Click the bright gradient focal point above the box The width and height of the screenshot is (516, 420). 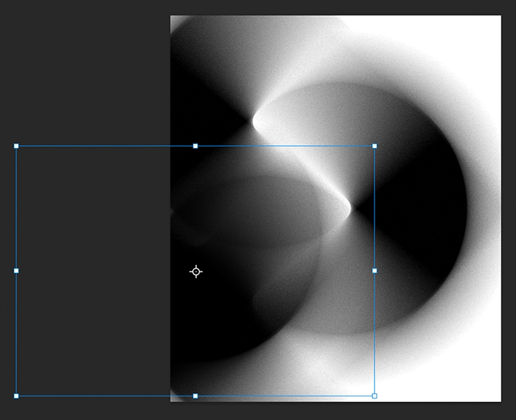pyautogui.click(x=255, y=123)
